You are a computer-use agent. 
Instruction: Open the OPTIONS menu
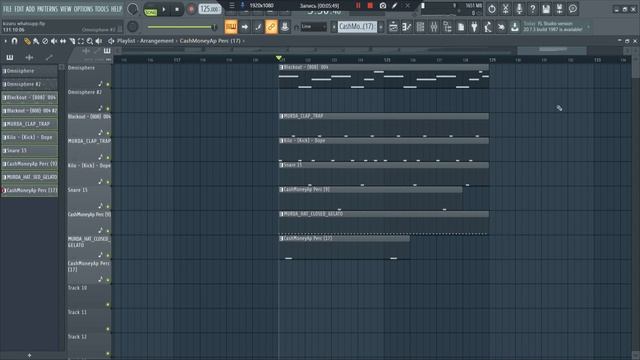click(x=83, y=9)
